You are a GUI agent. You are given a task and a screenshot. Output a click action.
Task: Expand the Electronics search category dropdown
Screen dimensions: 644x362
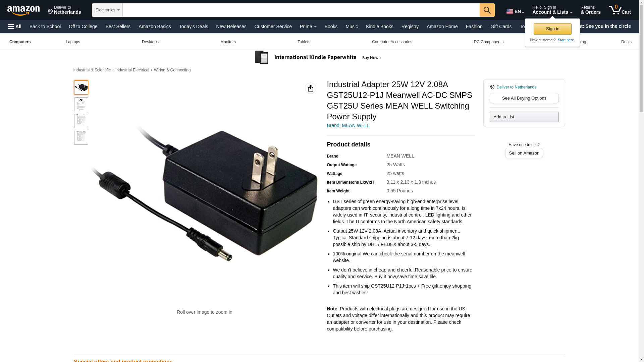click(x=107, y=10)
